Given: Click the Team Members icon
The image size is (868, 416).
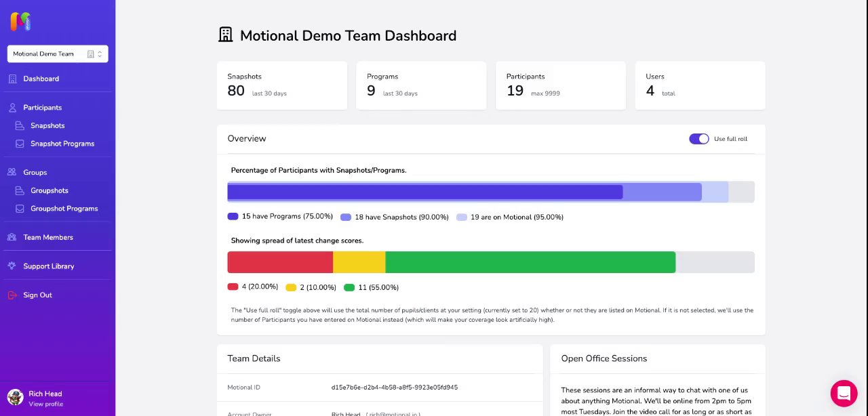Looking at the screenshot, I should (12, 238).
